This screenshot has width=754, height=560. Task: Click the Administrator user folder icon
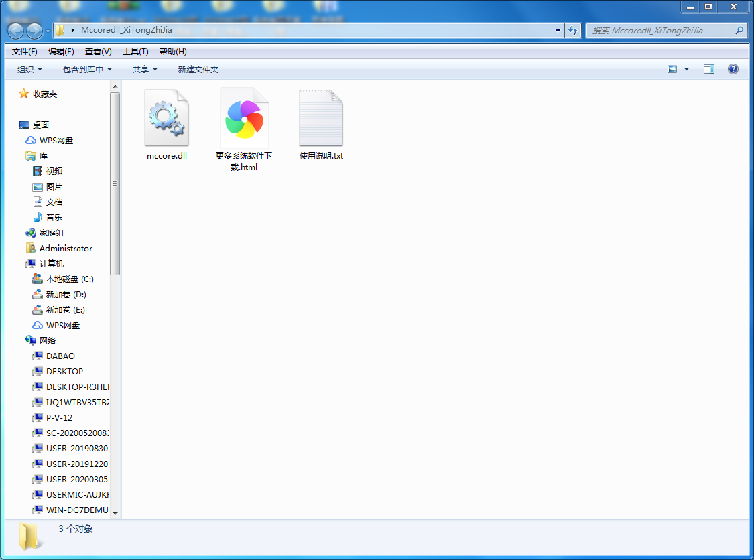[x=31, y=248]
